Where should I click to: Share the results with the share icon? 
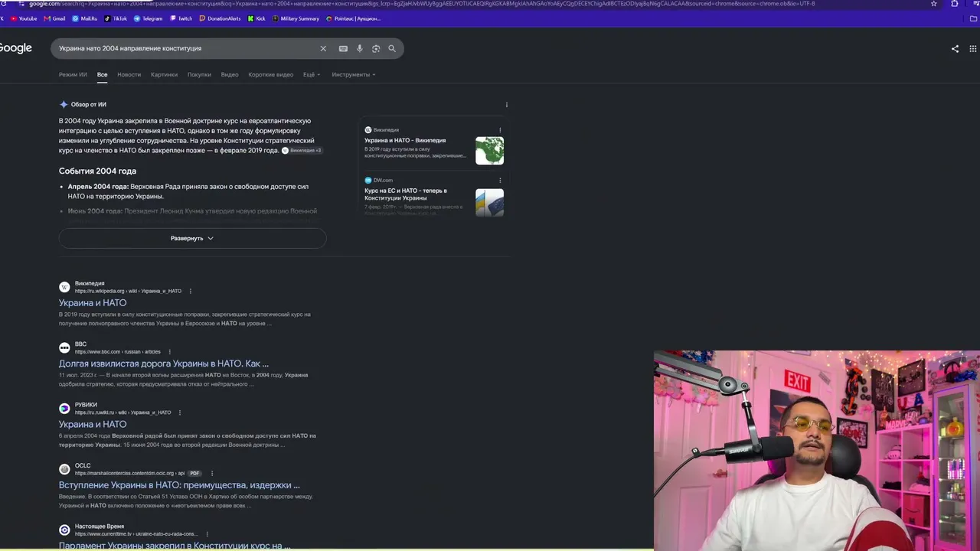[x=955, y=48]
